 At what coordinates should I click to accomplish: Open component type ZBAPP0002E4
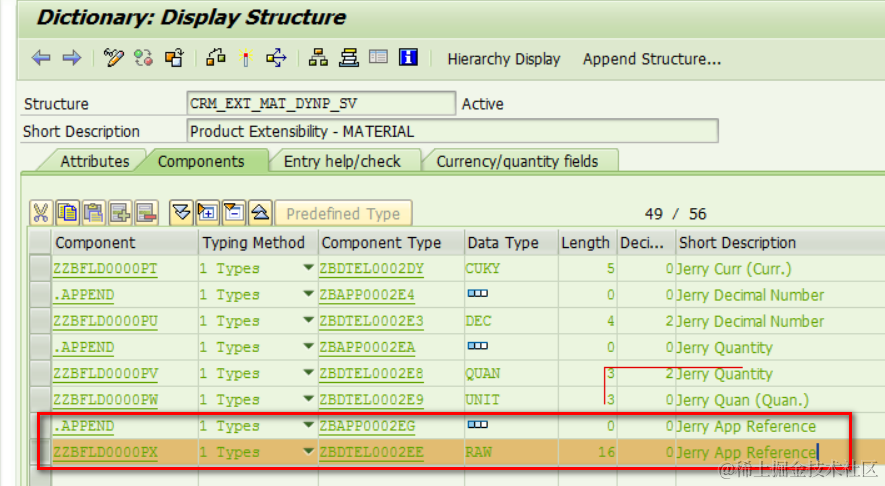click(x=367, y=295)
